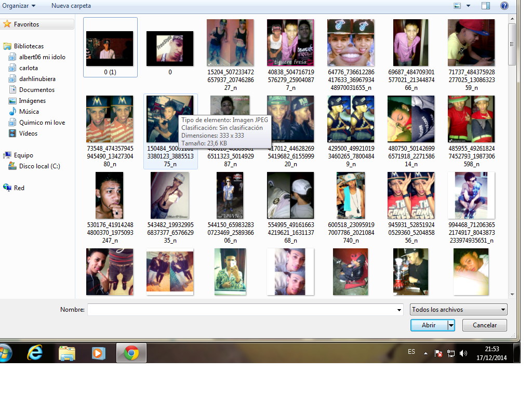Open Windows Explorer from the taskbar
The width and height of the screenshot is (532, 399).
pyautogui.click(x=67, y=353)
